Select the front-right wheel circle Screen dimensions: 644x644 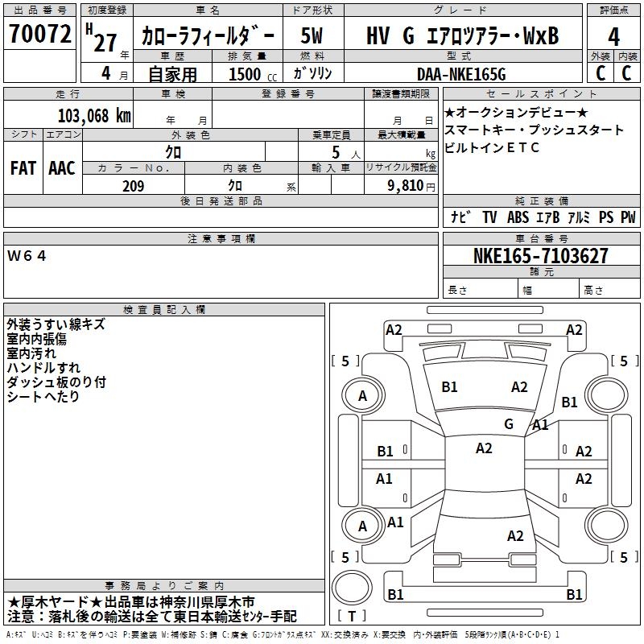(607, 395)
